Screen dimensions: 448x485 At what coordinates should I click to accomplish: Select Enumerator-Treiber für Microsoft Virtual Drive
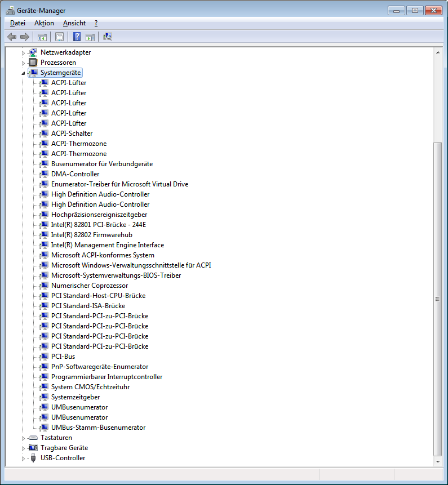119,184
